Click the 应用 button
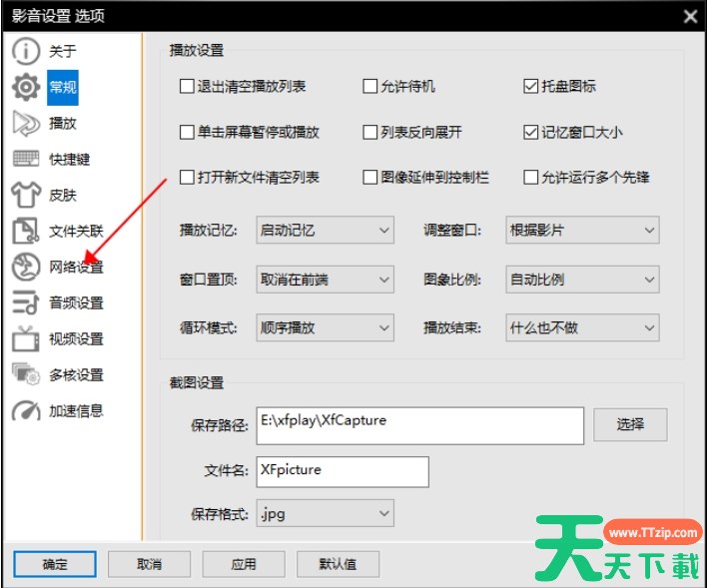 (244, 564)
